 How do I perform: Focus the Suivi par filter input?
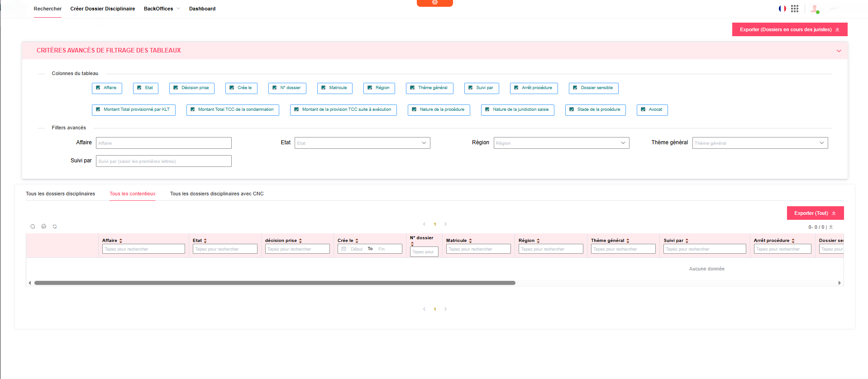[x=164, y=161]
